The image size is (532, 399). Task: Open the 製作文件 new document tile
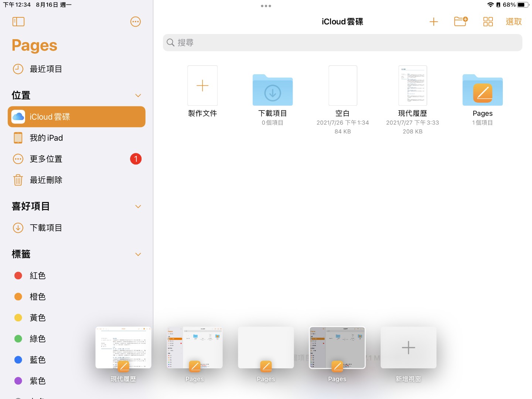pyautogui.click(x=202, y=86)
